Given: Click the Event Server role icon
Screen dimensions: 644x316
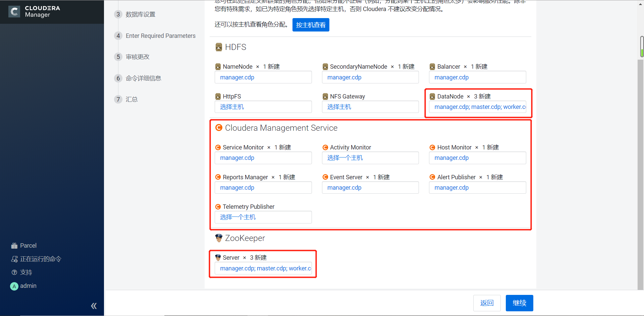Looking at the screenshot, I should pos(325,177).
